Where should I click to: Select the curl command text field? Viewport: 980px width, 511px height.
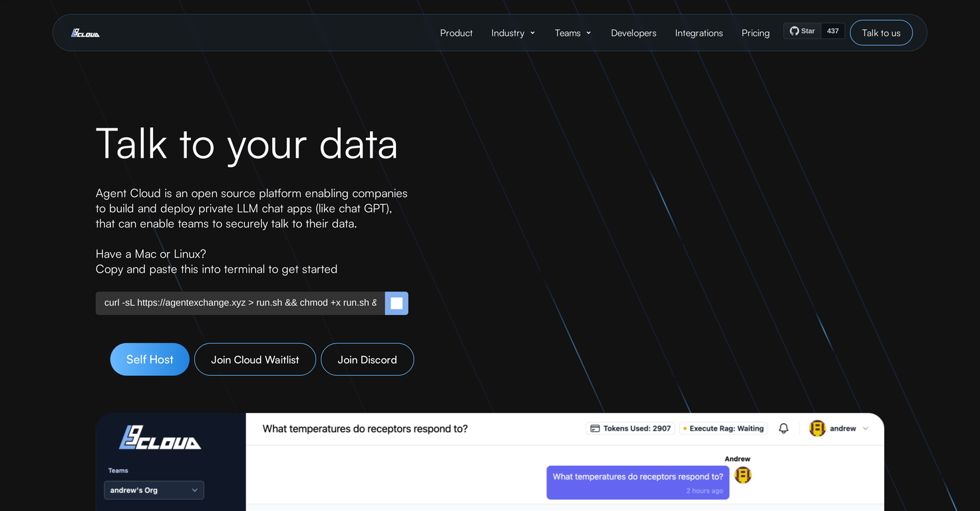coord(240,303)
